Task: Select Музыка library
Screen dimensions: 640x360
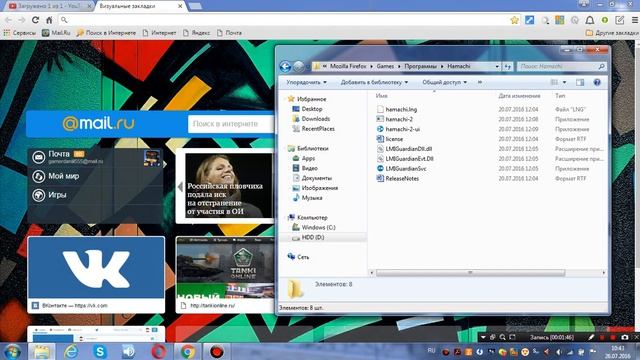Action: [312, 198]
